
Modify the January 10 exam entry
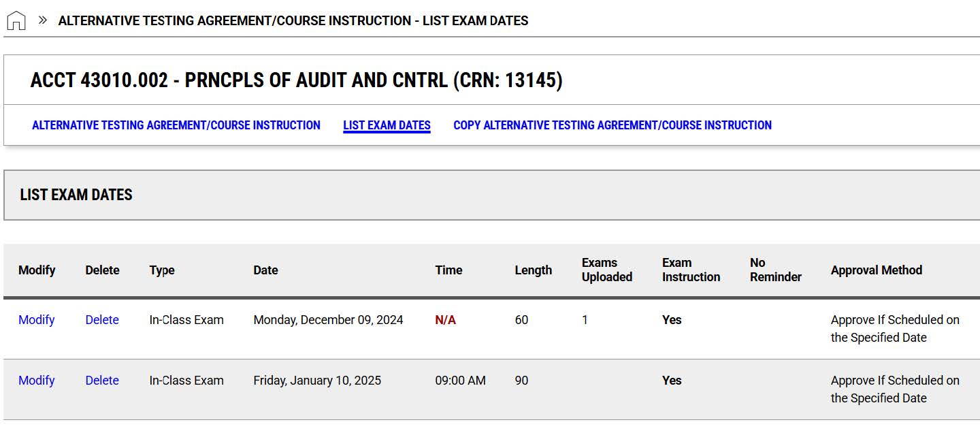pos(36,381)
